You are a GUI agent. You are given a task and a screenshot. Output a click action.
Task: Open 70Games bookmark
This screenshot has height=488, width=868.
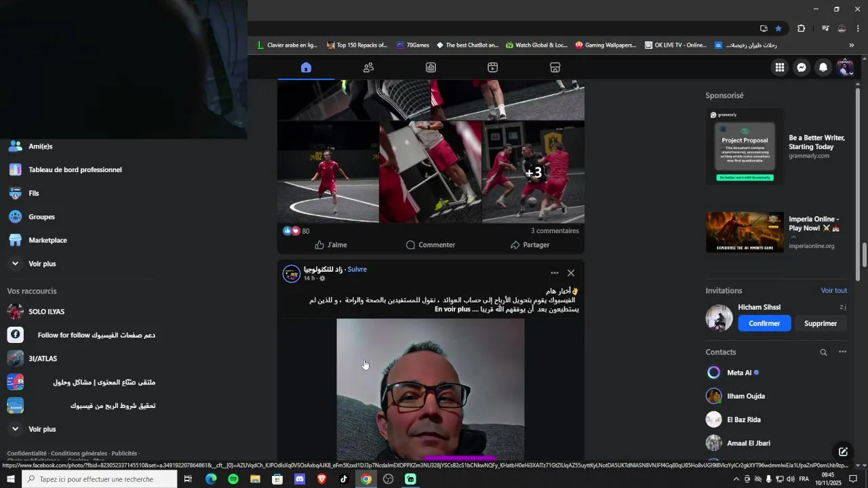(413, 45)
